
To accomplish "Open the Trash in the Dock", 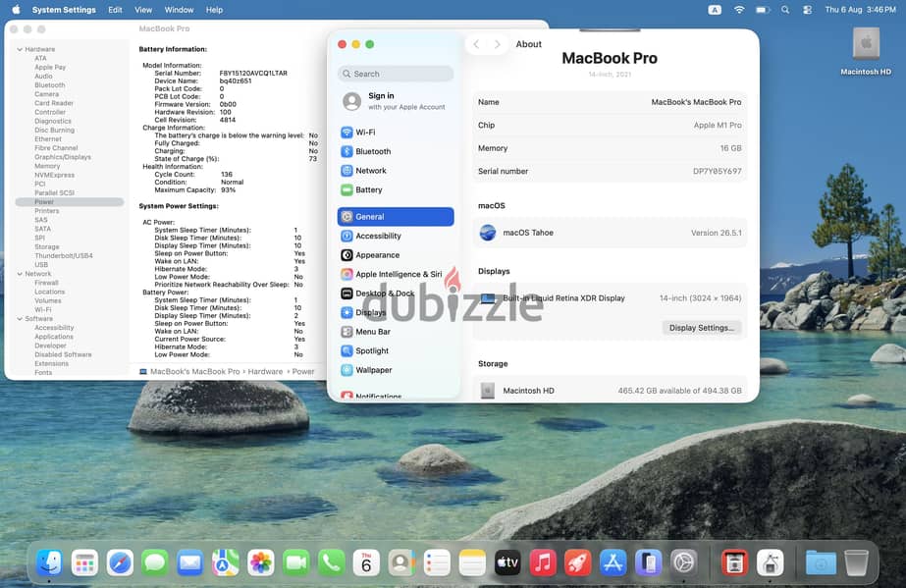I will (856, 562).
